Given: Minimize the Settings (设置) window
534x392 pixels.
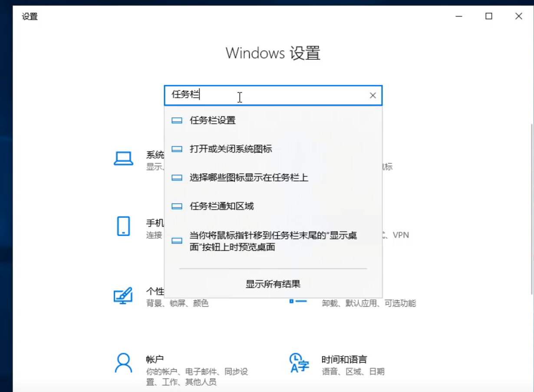Looking at the screenshot, I should (x=459, y=16).
